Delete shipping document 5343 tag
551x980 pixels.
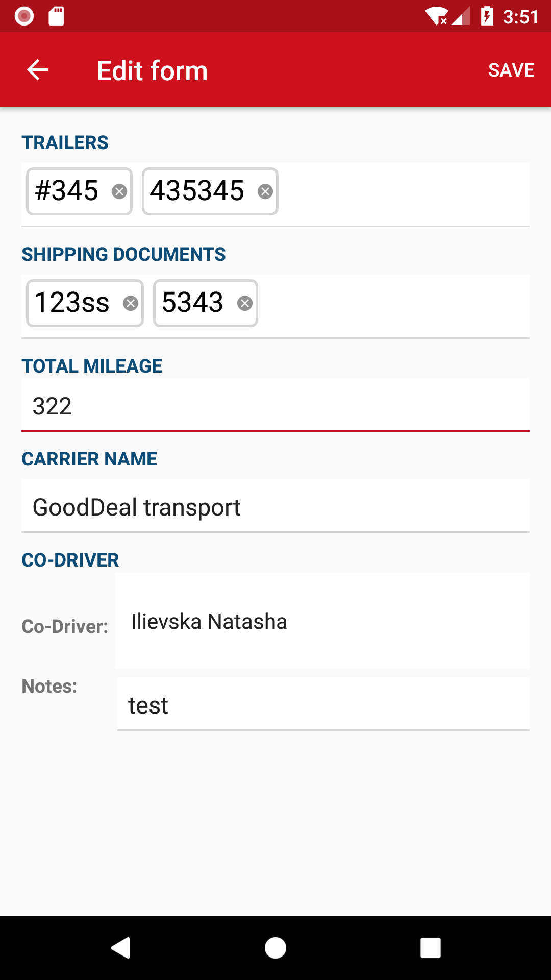click(x=245, y=303)
